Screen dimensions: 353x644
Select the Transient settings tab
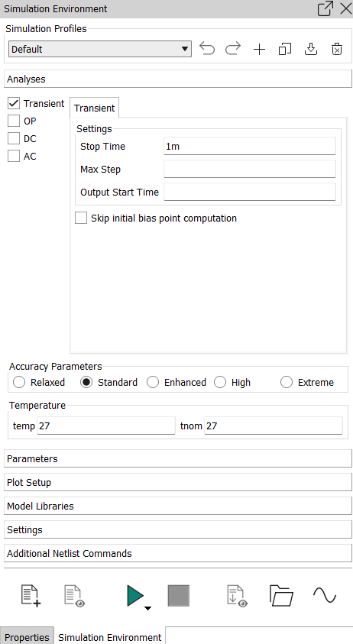(x=95, y=108)
